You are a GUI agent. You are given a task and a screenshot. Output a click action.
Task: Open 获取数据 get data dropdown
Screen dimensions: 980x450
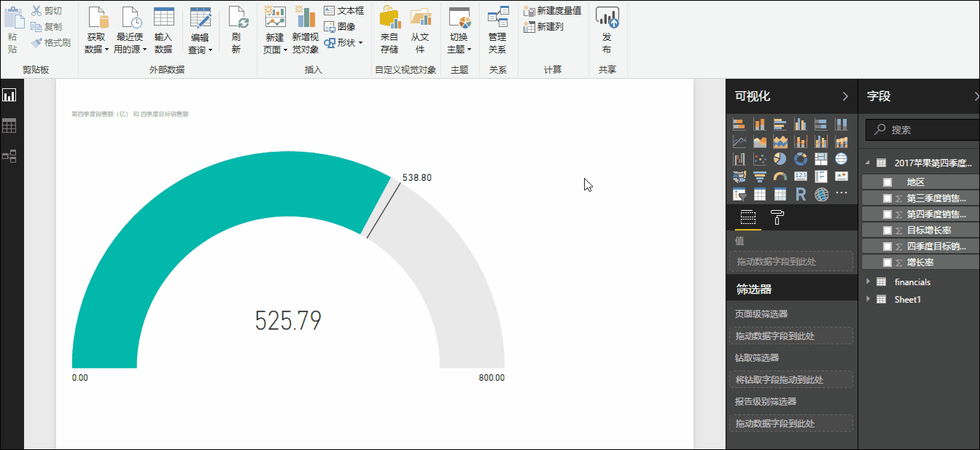click(96, 31)
